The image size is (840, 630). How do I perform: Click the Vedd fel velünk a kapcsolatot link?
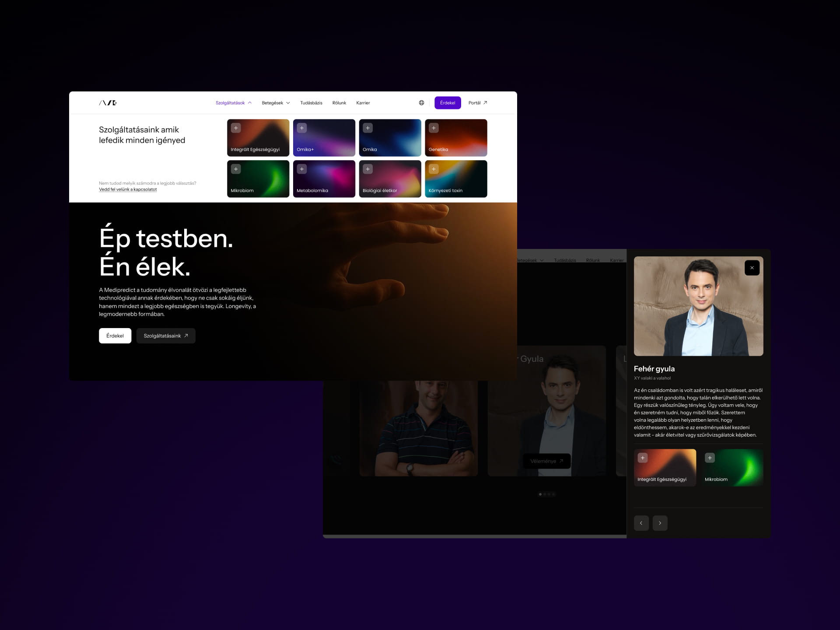click(x=128, y=189)
